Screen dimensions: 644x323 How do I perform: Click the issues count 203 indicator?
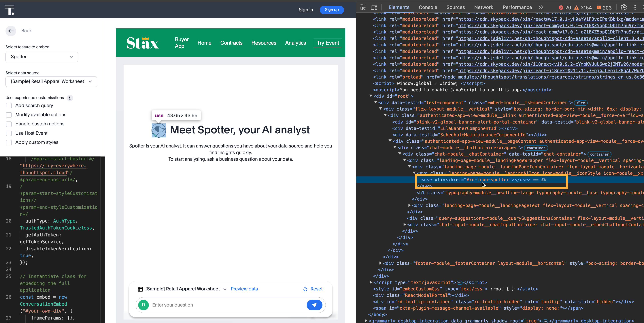coord(604,8)
